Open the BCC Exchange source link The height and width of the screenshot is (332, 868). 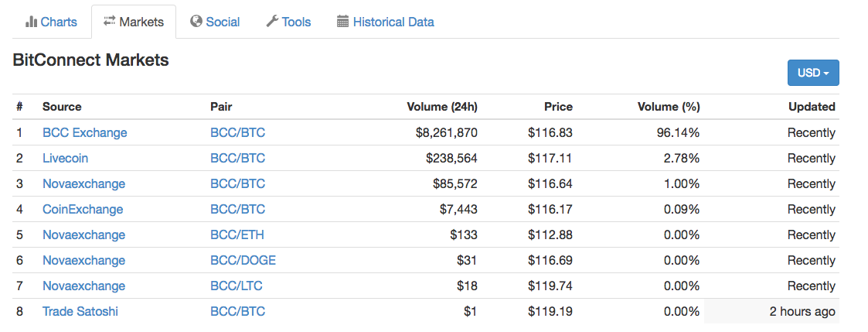(x=85, y=133)
